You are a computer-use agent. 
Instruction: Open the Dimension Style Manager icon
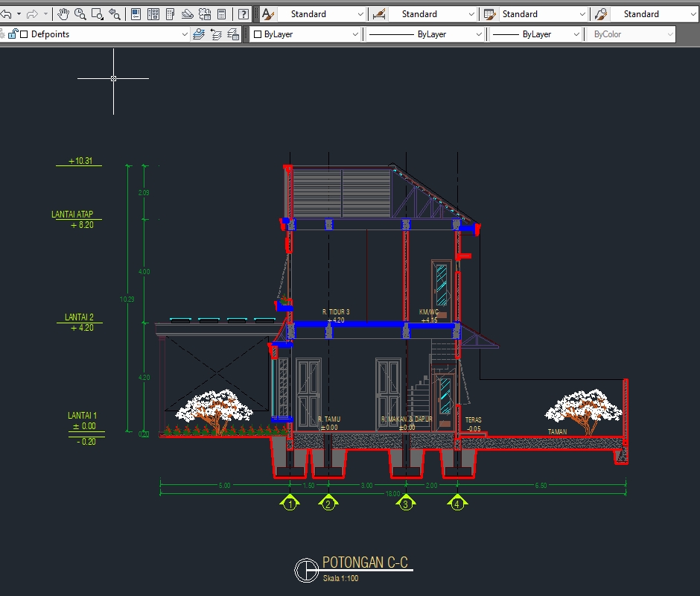pyautogui.click(x=379, y=13)
